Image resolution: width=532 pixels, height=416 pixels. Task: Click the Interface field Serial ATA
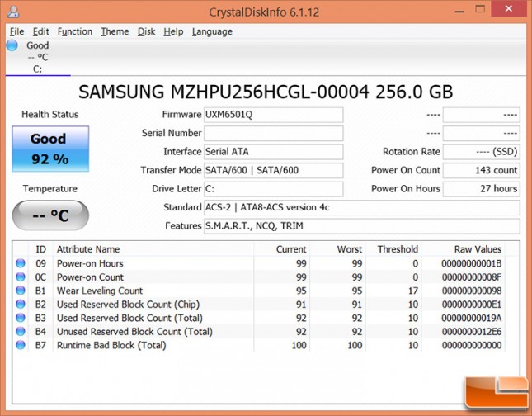pos(274,151)
